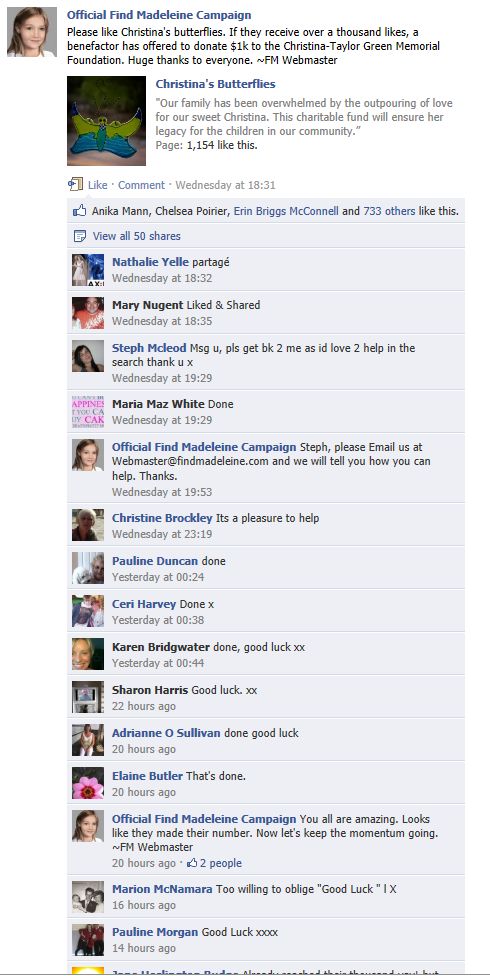Show the 733 others who like this
The height and width of the screenshot is (976, 490).
(389, 211)
